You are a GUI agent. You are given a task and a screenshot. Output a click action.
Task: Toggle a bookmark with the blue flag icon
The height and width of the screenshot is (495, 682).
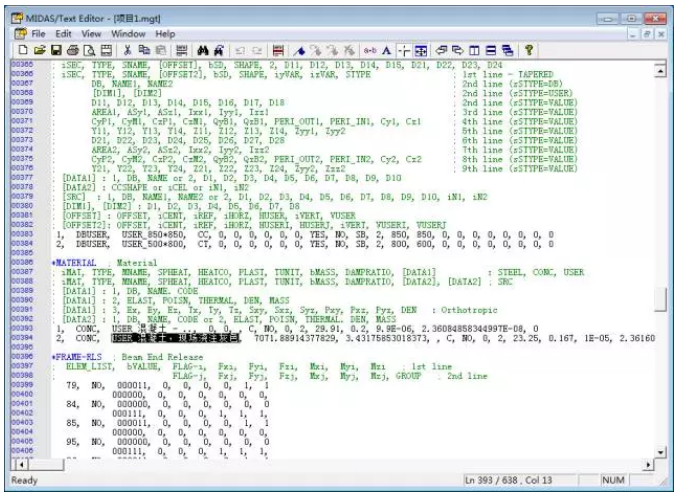(298, 49)
